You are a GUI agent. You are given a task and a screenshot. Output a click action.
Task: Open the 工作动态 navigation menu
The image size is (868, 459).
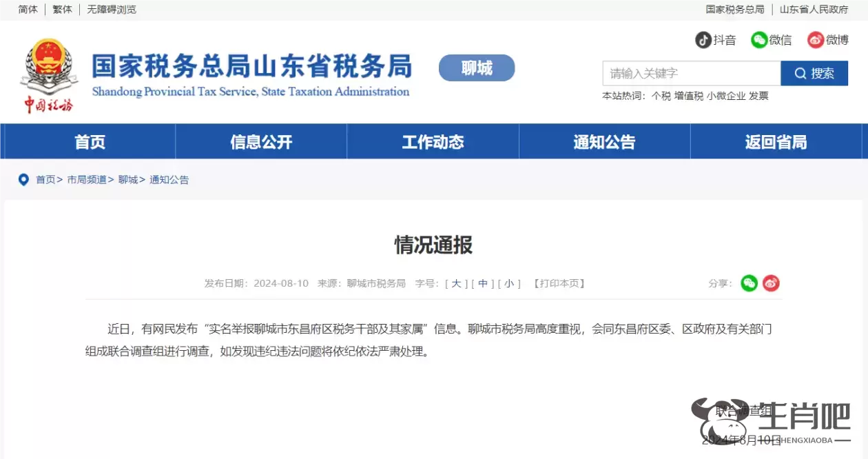(x=433, y=142)
